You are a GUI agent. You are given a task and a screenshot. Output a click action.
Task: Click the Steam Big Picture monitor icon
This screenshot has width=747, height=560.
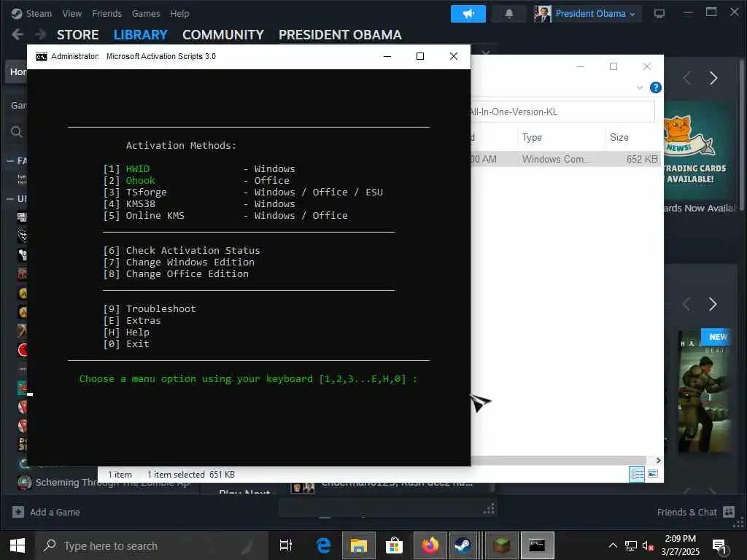(659, 13)
